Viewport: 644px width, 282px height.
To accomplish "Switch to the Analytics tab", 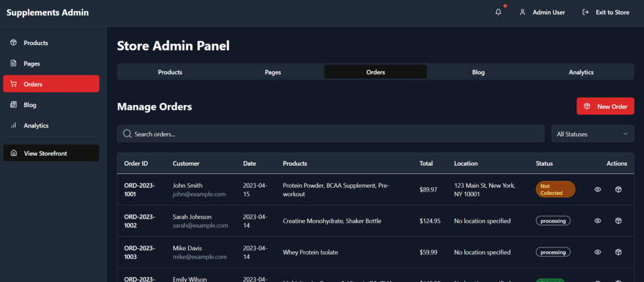I will coord(580,72).
